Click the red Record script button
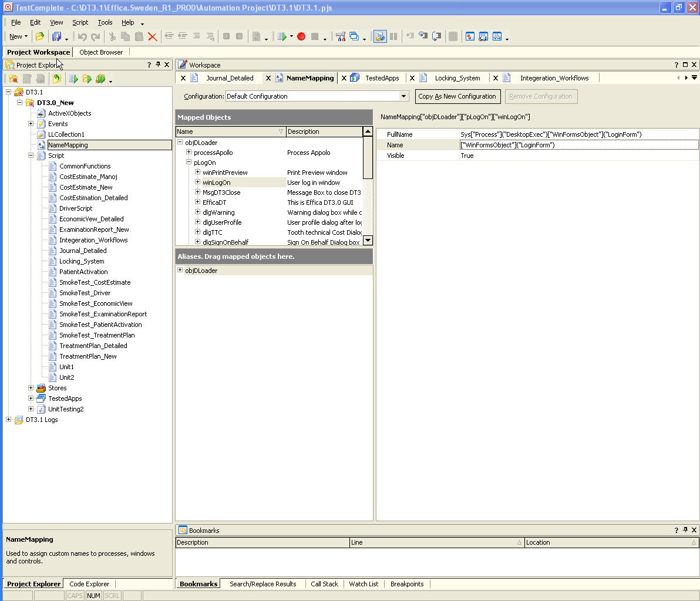Viewport: 700px width, 601px height. point(301,36)
